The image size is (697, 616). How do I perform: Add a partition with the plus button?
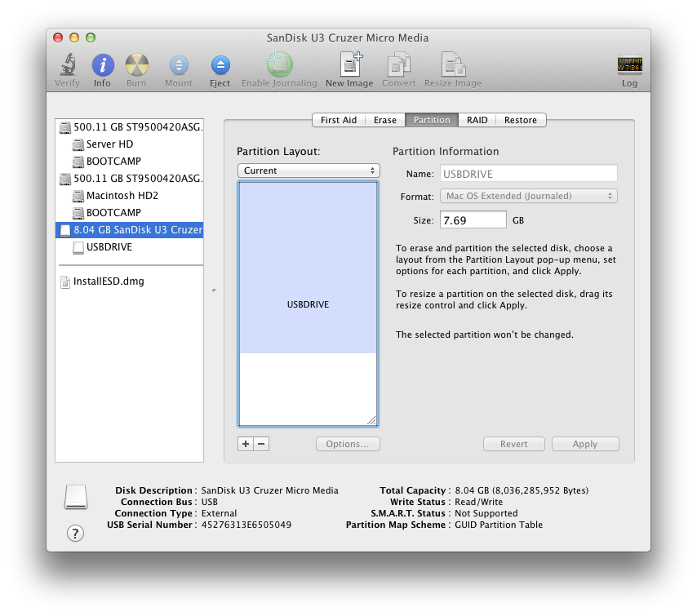click(x=246, y=444)
